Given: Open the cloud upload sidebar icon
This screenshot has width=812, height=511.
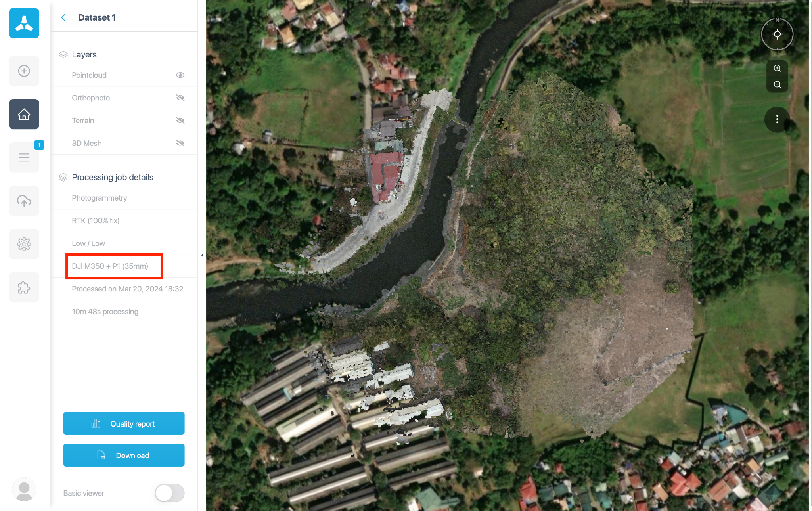Looking at the screenshot, I should click(x=24, y=201).
